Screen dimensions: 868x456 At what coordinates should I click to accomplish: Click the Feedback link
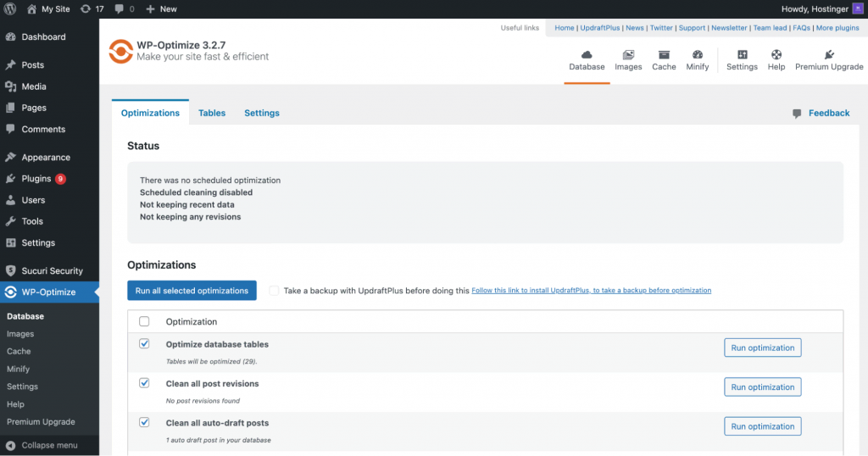[828, 113]
